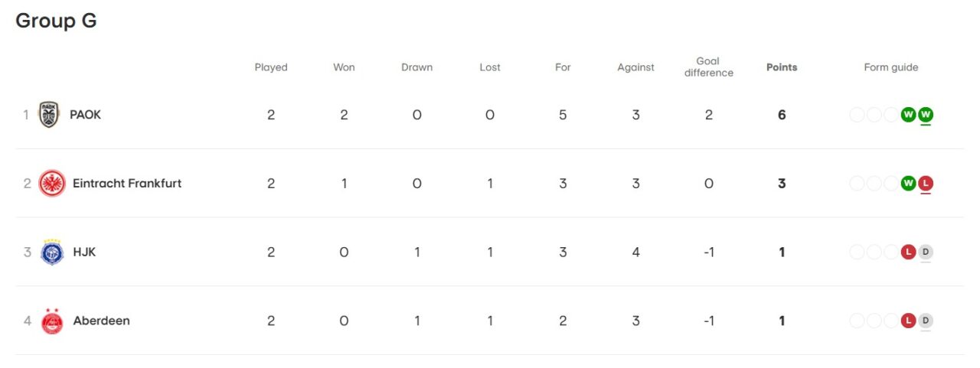
Task: Click PAOK's latest underlined win badge
Action: tap(926, 115)
